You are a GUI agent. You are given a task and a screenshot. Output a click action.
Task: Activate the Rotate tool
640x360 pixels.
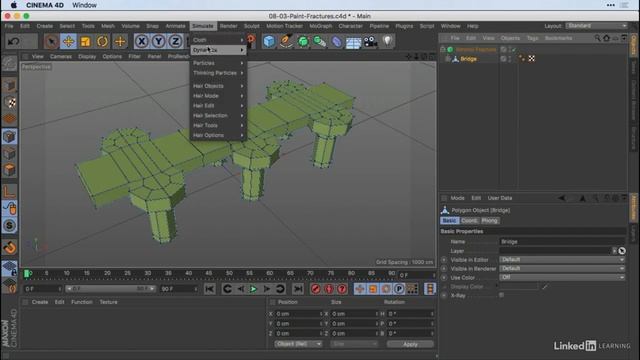click(x=102, y=41)
